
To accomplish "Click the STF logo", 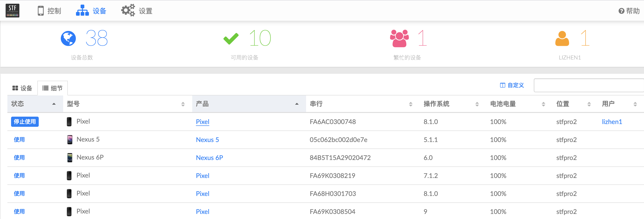I will [12, 10].
